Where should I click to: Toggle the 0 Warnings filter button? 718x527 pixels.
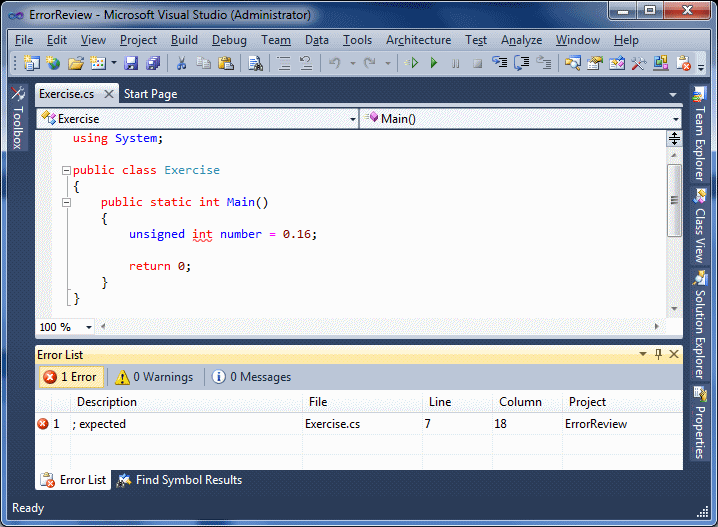point(155,377)
